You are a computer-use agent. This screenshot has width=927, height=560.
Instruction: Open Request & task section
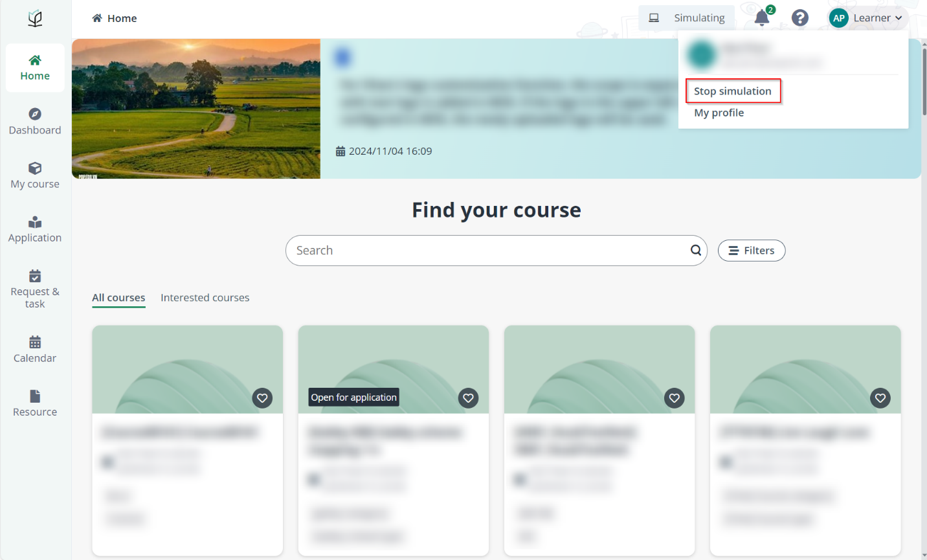tap(35, 289)
